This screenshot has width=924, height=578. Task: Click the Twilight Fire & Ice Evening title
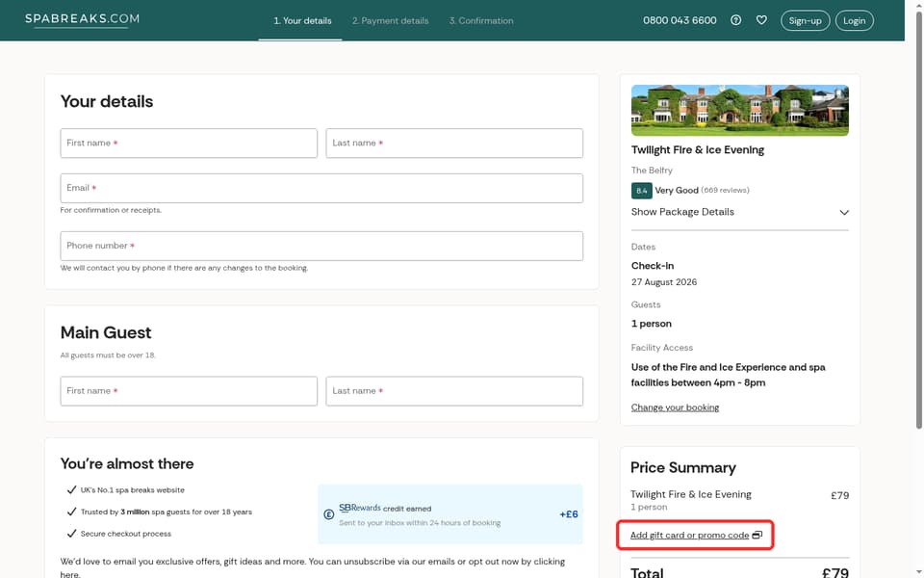pyautogui.click(x=697, y=150)
